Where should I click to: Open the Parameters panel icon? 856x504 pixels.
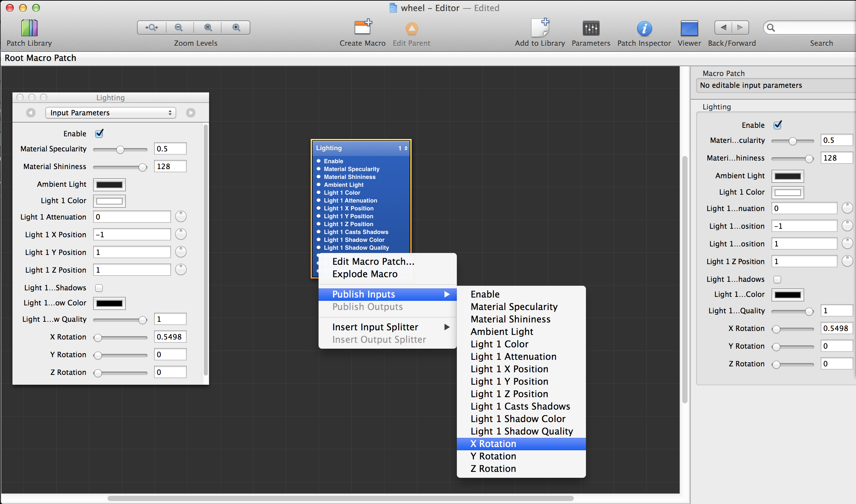591,28
